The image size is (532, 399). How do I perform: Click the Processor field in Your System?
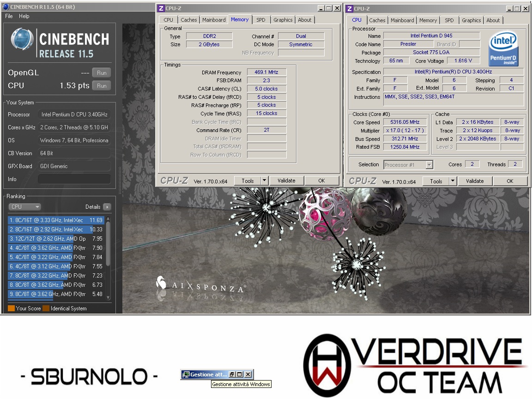click(74, 115)
